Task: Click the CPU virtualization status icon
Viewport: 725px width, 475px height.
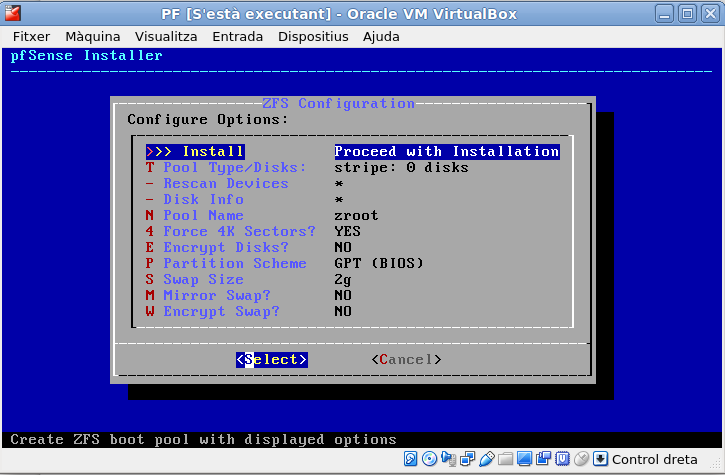Action: (x=562, y=459)
